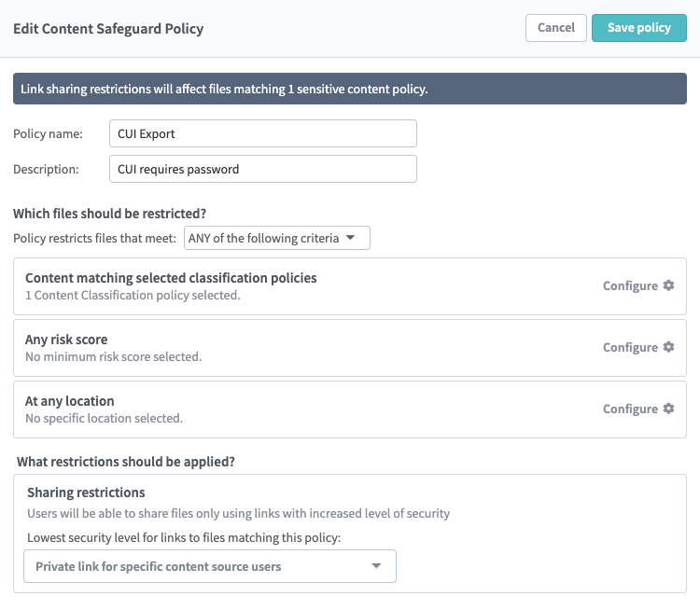Viewport: 700px width, 610px height.
Task: Click the gear icon for location criteria
Action: click(668, 409)
